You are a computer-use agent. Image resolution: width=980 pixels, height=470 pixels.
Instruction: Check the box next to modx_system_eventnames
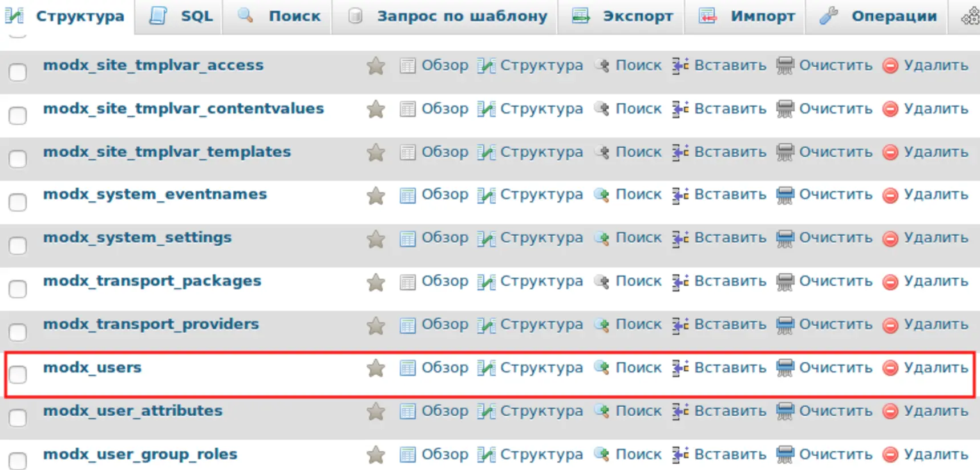tap(18, 202)
